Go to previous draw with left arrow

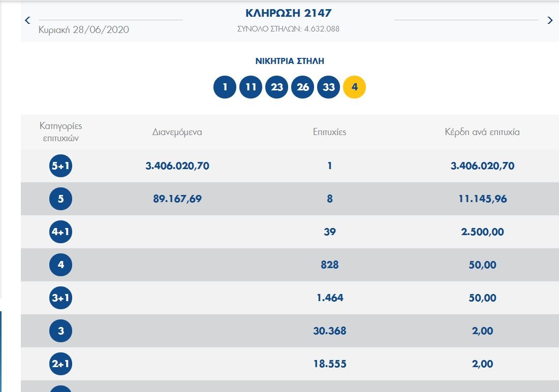click(x=27, y=20)
